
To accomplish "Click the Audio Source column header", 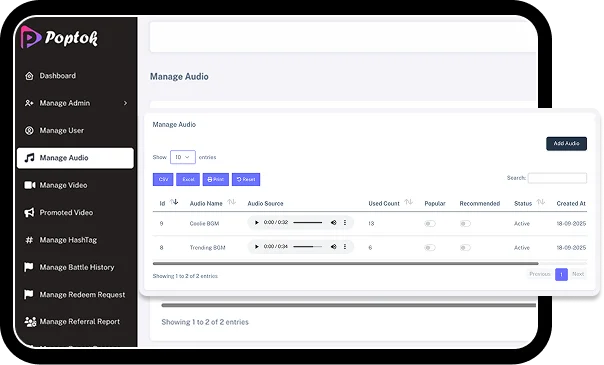I will (265, 204).
